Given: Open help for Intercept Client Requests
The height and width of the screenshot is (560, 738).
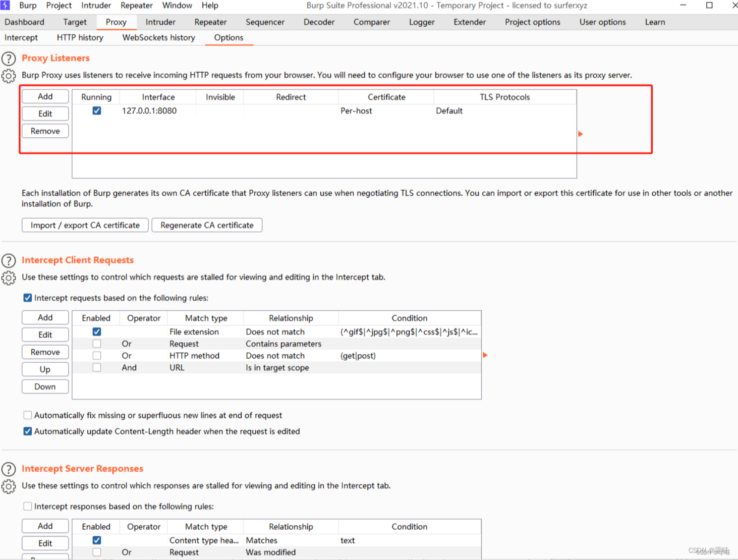Looking at the screenshot, I should (x=9, y=261).
